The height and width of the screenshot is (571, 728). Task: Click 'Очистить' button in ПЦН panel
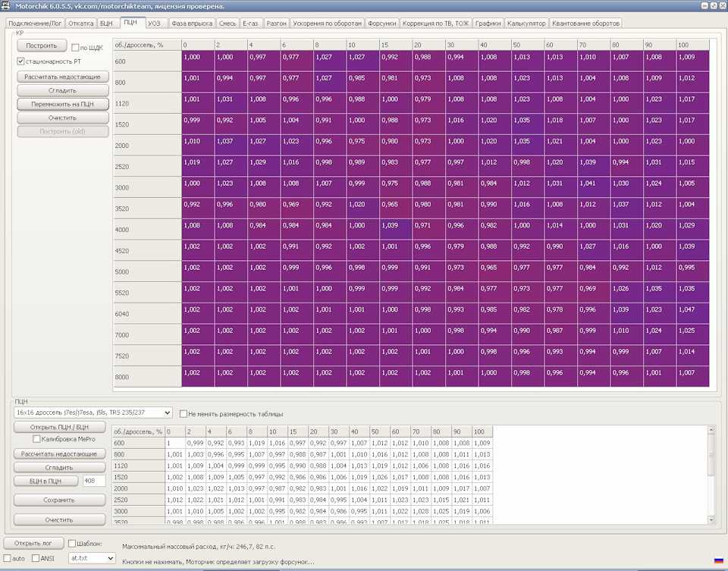tap(59, 520)
